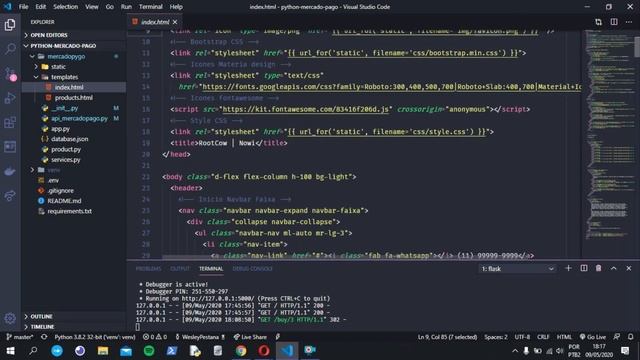The width and height of the screenshot is (640, 360).
Task: Switch to the Debug Console tab
Action: pos(252,269)
